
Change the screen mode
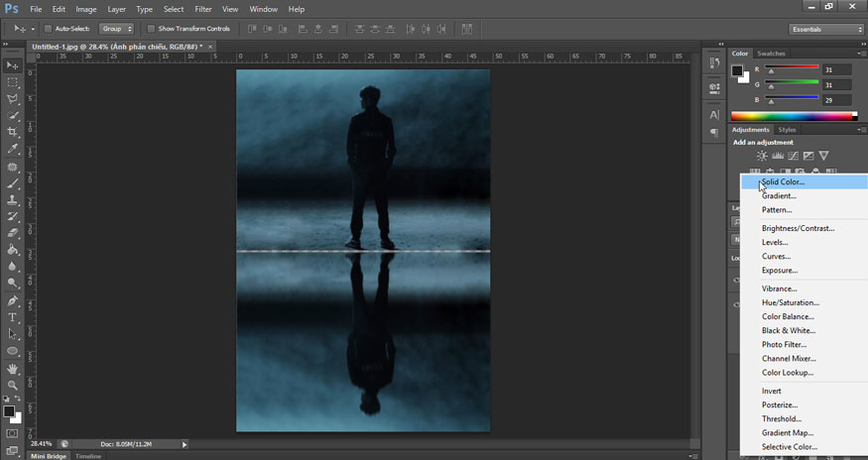pyautogui.click(x=12, y=450)
